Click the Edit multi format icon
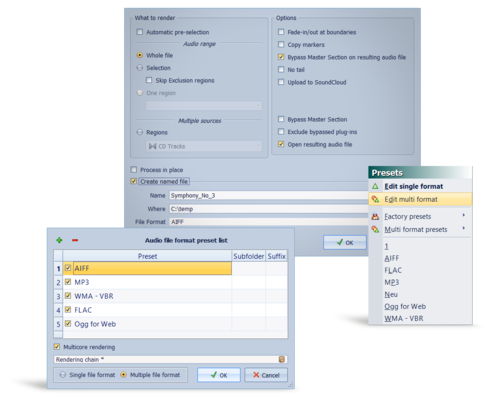The width and height of the screenshot is (500, 409). (375, 199)
